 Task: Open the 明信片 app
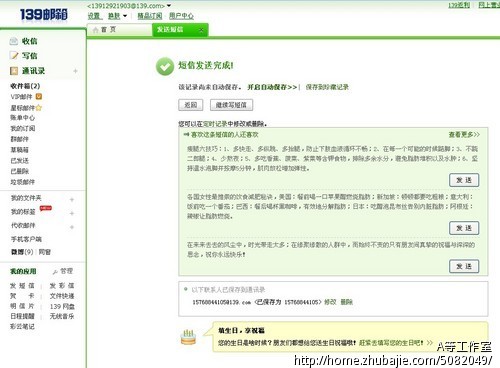point(22,306)
